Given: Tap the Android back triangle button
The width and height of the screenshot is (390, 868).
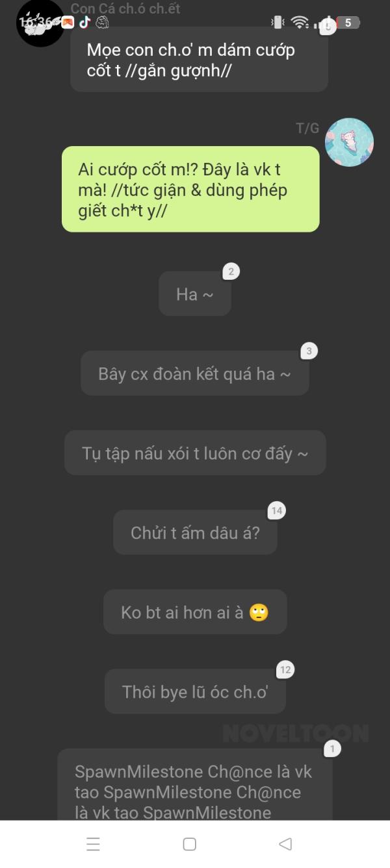Looking at the screenshot, I should 285,844.
